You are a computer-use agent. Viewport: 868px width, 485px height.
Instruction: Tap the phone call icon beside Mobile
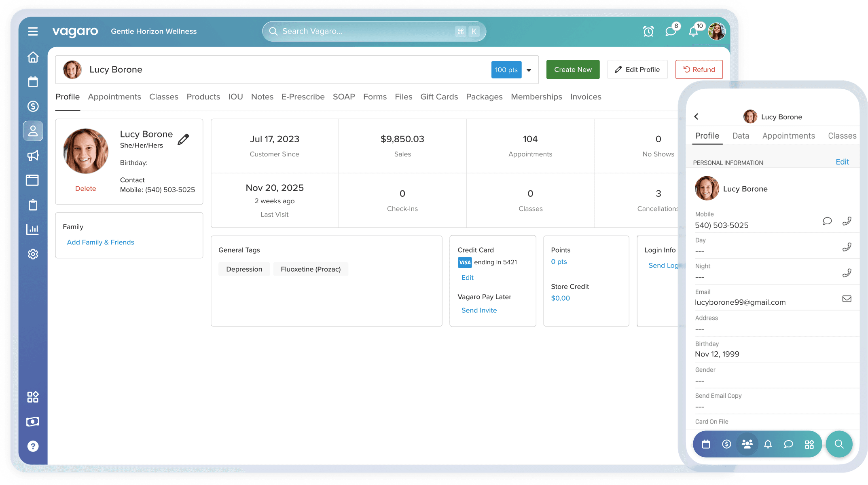click(x=847, y=221)
